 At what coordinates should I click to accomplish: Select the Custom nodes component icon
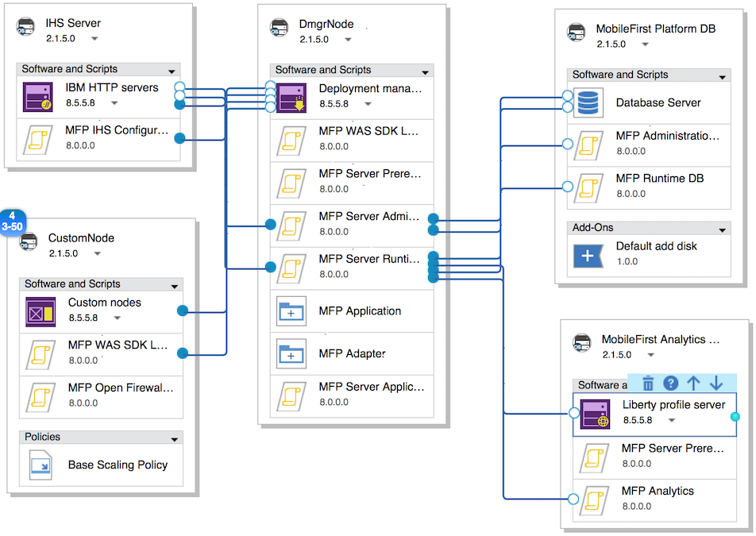tap(40, 311)
